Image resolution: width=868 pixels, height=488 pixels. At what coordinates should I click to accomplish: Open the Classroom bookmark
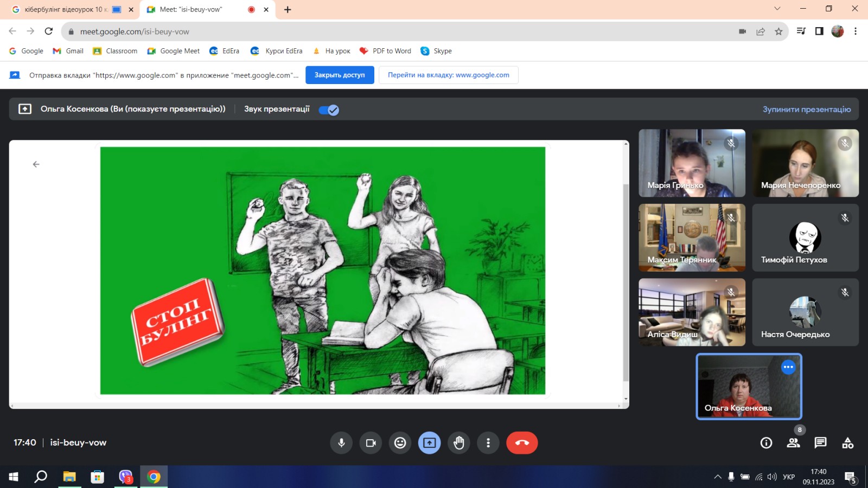[x=115, y=51]
